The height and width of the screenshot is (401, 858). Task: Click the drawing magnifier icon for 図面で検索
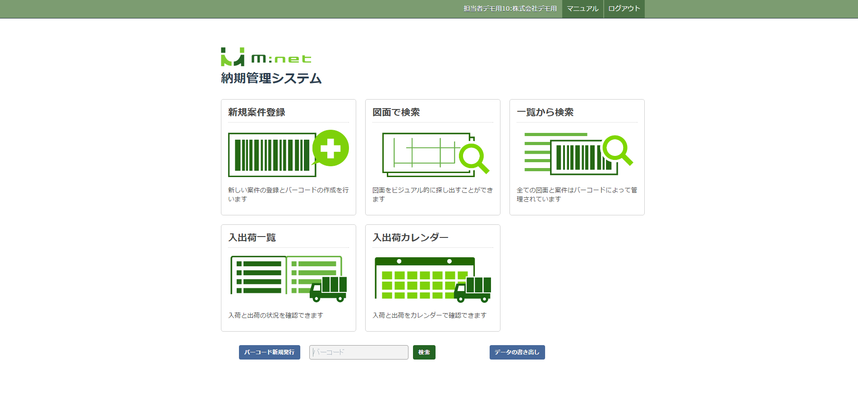433,154
